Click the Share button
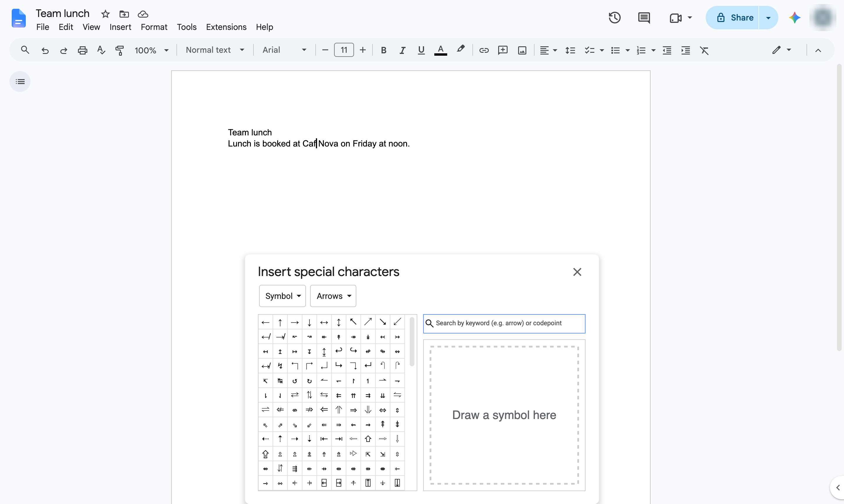Viewport: 844px width, 504px height. click(x=732, y=18)
